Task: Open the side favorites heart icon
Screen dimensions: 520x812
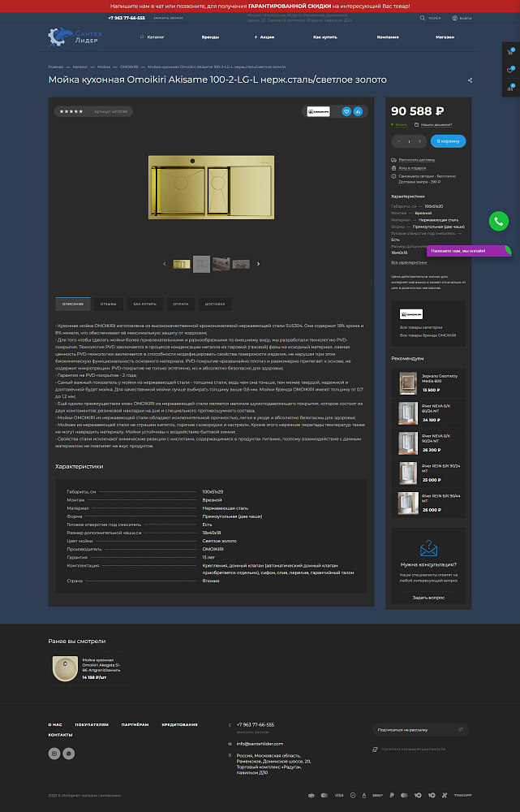Action: coord(511,69)
